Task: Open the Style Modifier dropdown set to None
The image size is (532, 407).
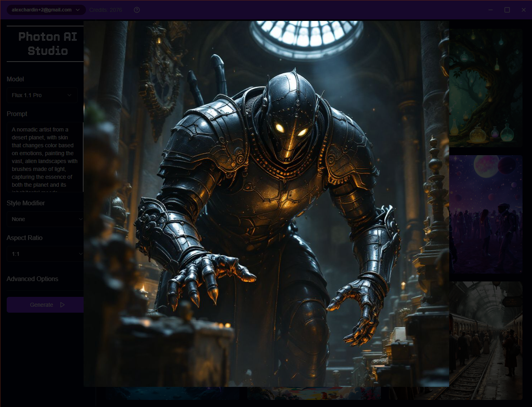Action: (45, 219)
